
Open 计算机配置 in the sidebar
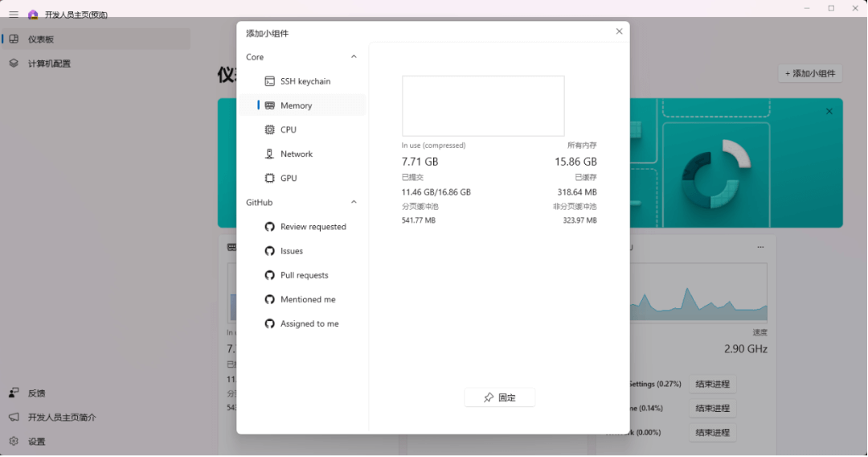49,64
